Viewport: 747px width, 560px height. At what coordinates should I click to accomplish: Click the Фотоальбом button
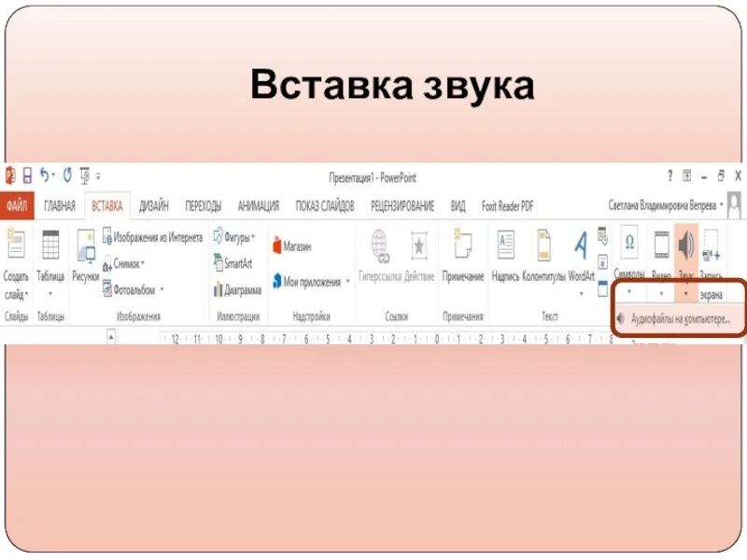point(129,288)
